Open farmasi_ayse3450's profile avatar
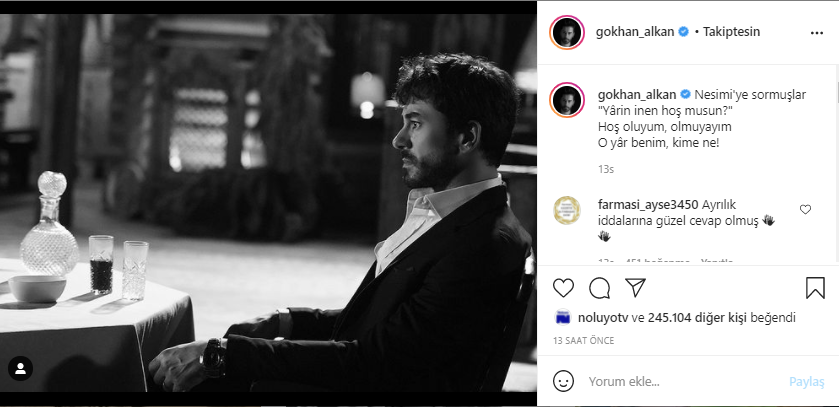The image size is (839, 407). pyautogui.click(x=567, y=211)
